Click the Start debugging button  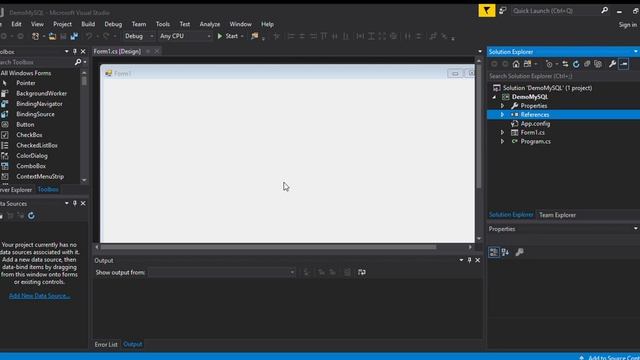(x=227, y=36)
